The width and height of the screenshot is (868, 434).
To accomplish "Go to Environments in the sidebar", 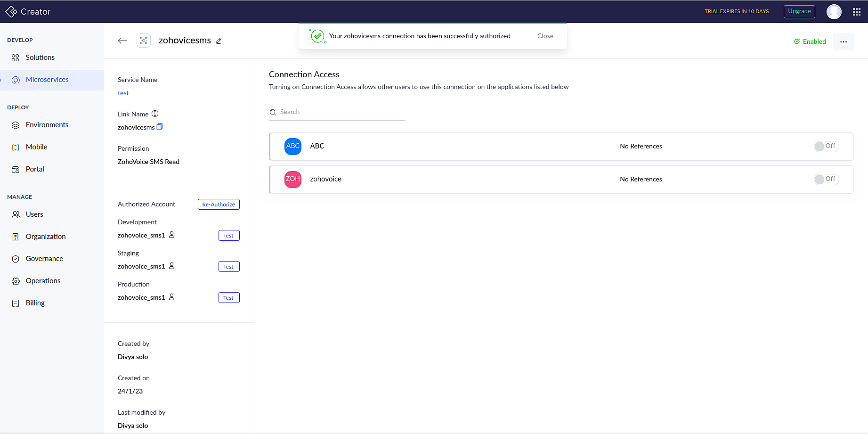I will coord(47,125).
